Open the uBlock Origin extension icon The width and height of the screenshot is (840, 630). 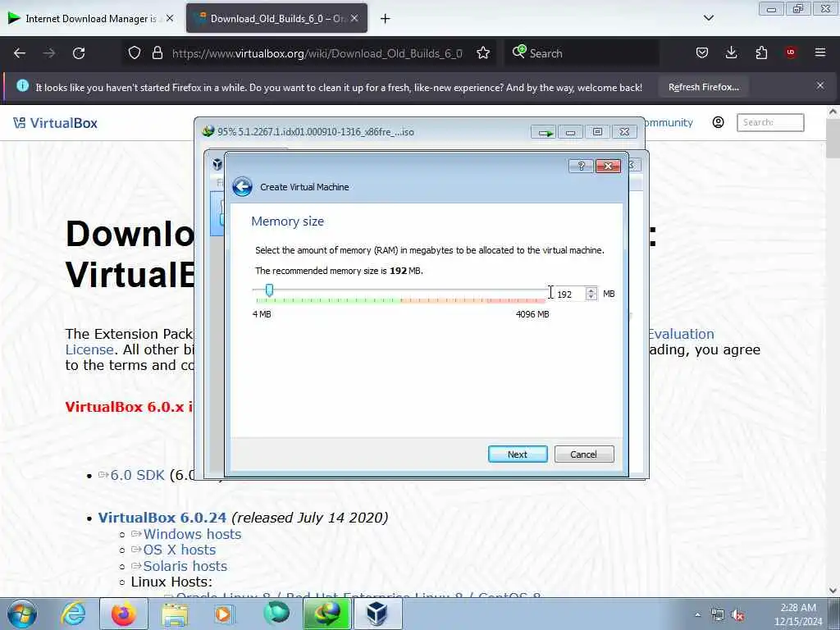pyautogui.click(x=791, y=53)
